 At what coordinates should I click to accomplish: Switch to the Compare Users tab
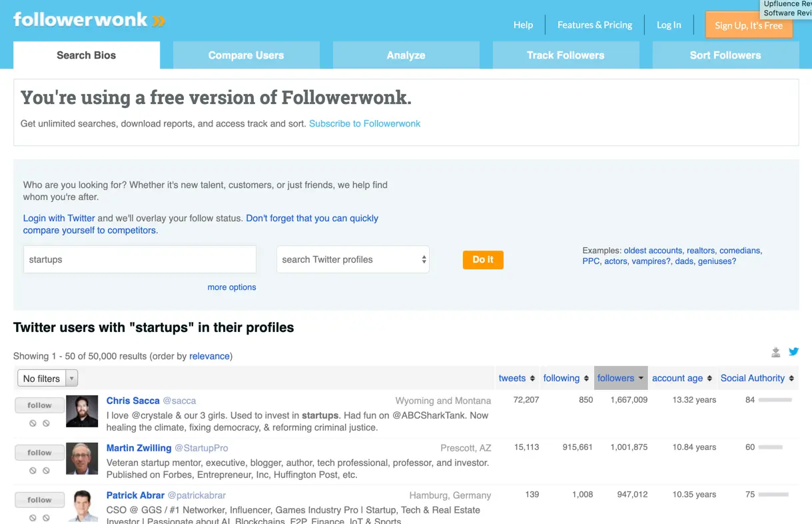pos(246,55)
